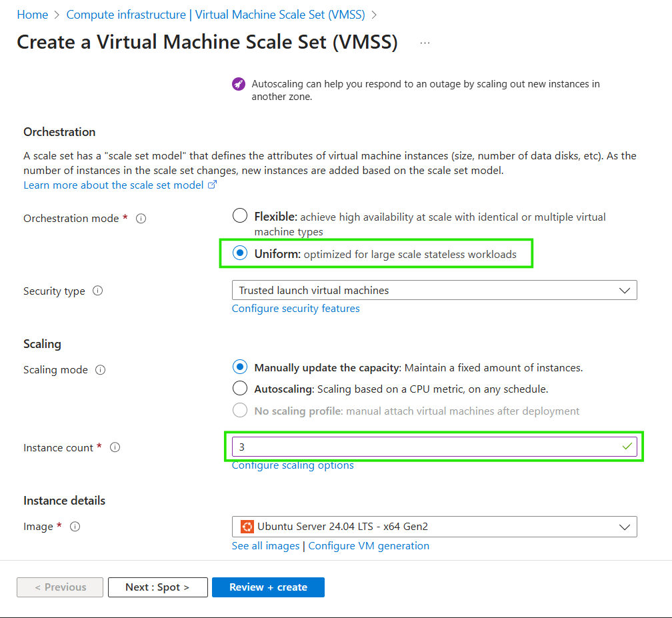Screen dimensions: 672x618
Task: Click the purple autoscaling rocket icon
Action: [x=238, y=85]
